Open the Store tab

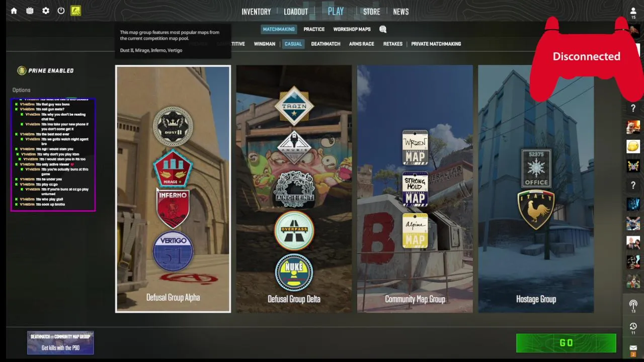coord(372,12)
